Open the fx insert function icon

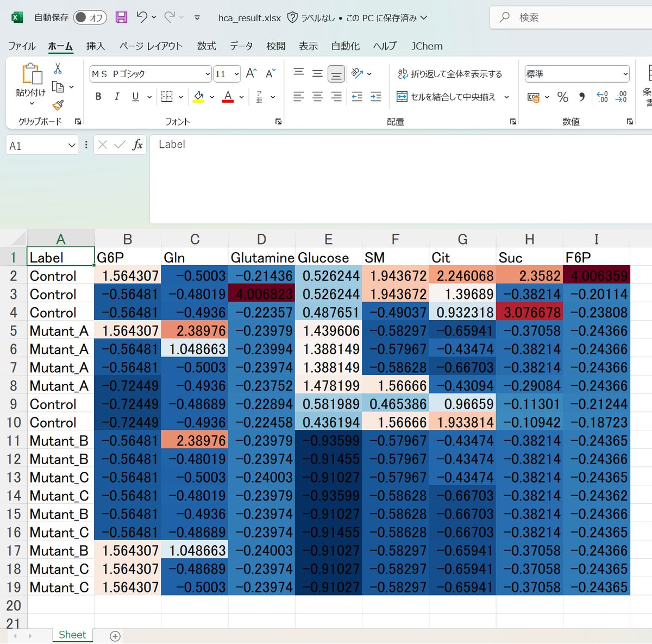pyautogui.click(x=139, y=145)
